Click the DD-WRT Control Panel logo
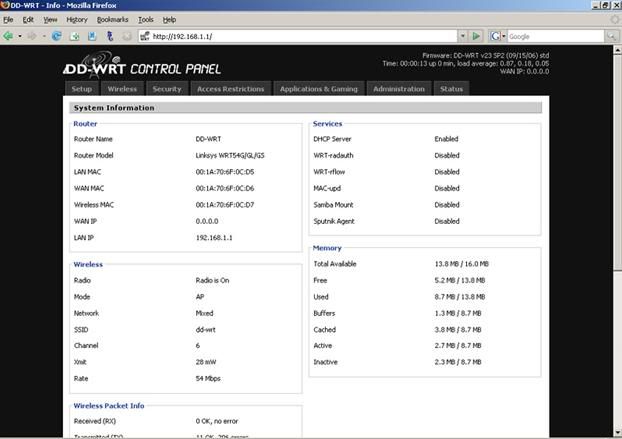Viewport: 622px width, 439px height. tap(142, 68)
